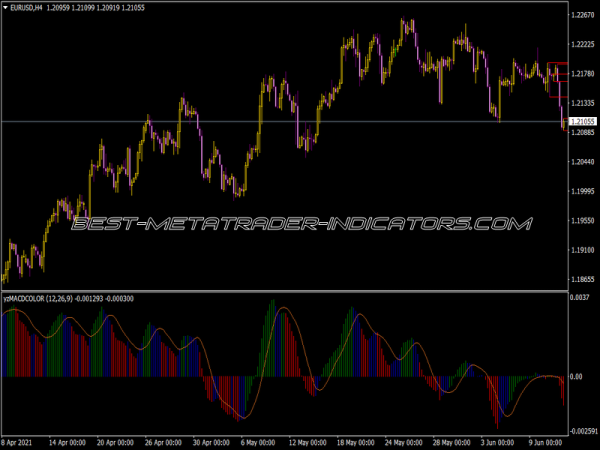Click the 1.20440 price axis label

pos(582,162)
